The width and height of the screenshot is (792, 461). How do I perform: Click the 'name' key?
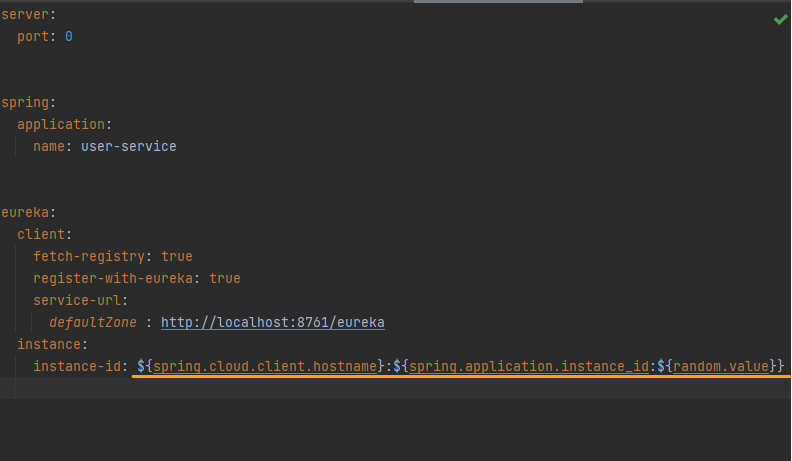(49, 146)
